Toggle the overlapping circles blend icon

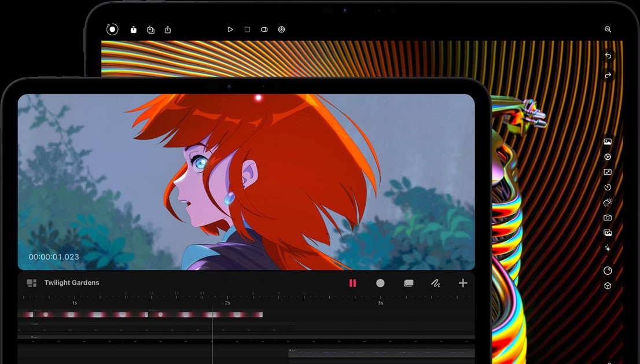[264, 30]
